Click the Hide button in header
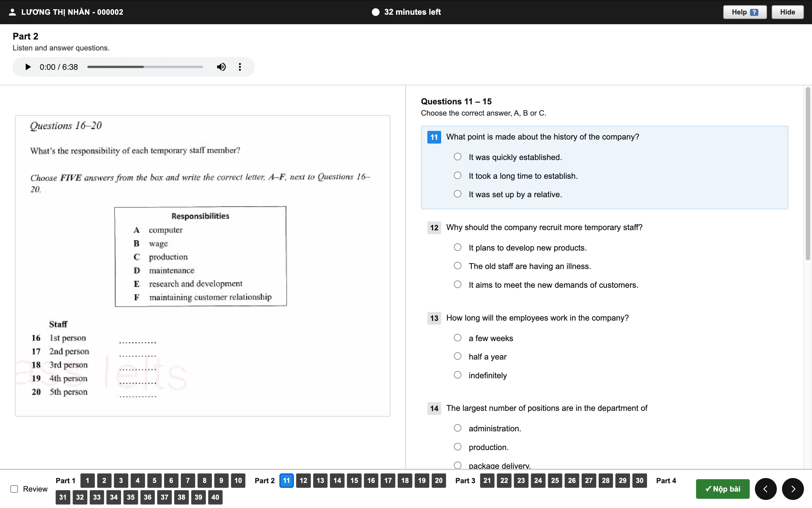Viewport: 812px width, 508px height. click(787, 12)
